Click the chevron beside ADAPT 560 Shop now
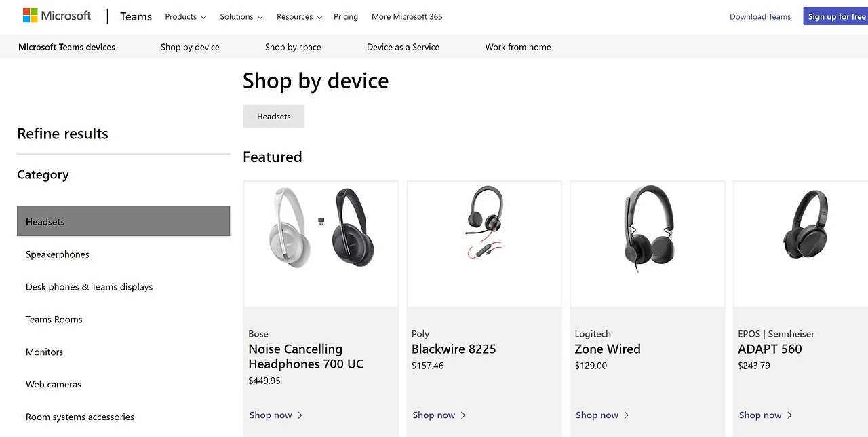Viewport: 868px width, 437px height. 790,415
